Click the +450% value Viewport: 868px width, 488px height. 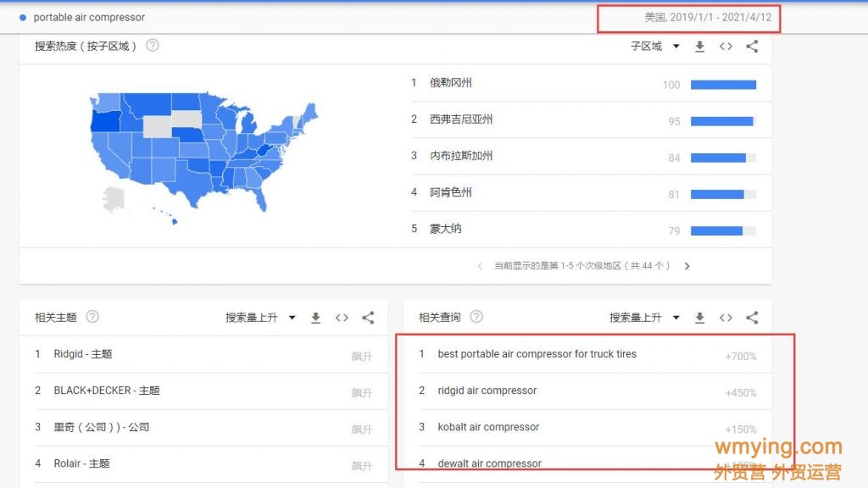(741, 393)
